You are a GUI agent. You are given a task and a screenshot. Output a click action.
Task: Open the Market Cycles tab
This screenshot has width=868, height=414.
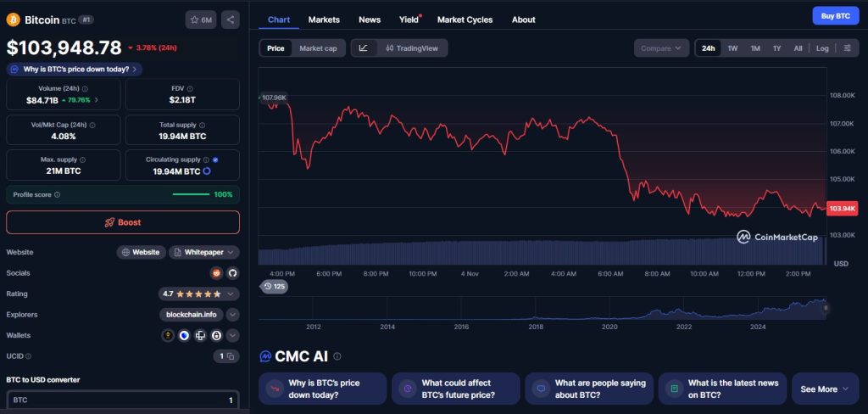[465, 20]
